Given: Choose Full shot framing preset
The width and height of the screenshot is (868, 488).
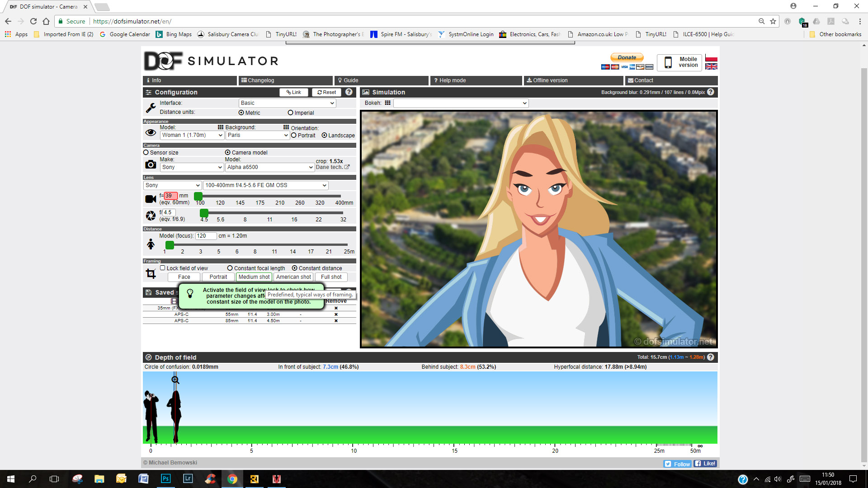Looking at the screenshot, I should coord(331,277).
